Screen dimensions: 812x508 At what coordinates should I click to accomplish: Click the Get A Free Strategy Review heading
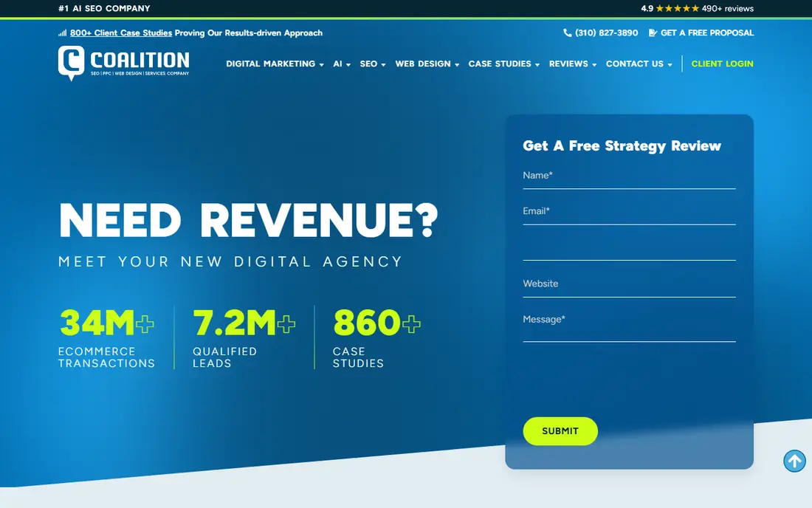622,146
